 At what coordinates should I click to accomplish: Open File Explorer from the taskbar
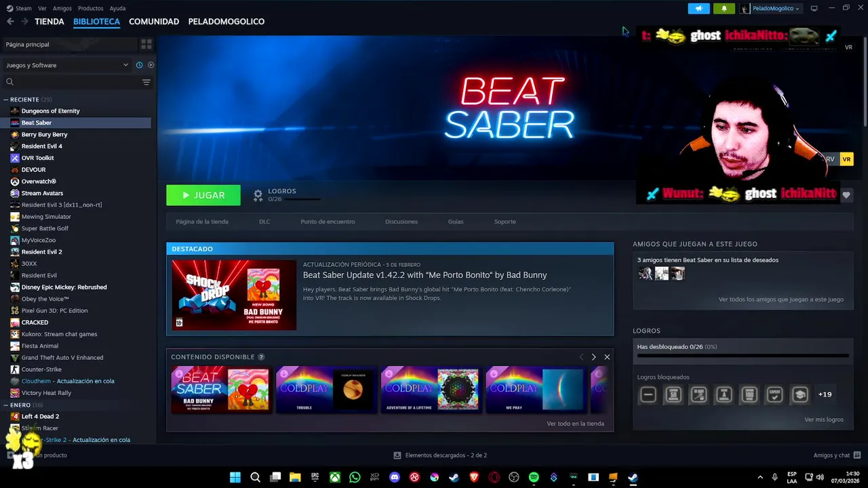295,477
